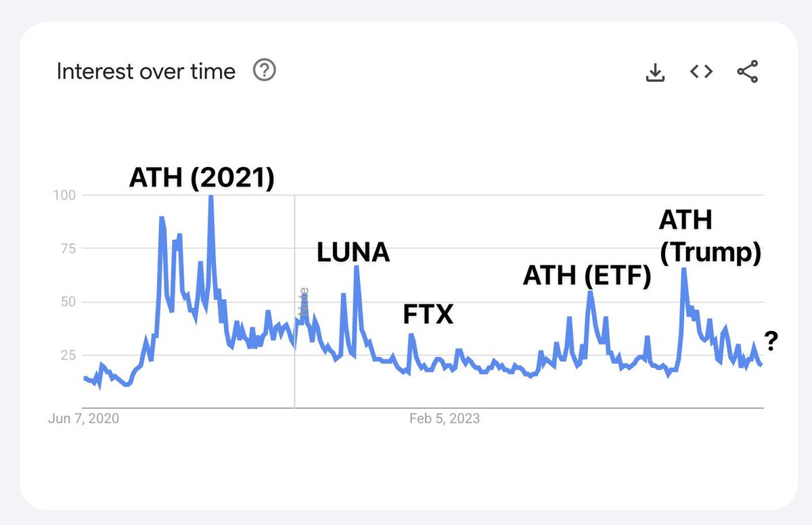Select the LUNA annotation text
Screen dimensions: 812x525
pos(353,252)
